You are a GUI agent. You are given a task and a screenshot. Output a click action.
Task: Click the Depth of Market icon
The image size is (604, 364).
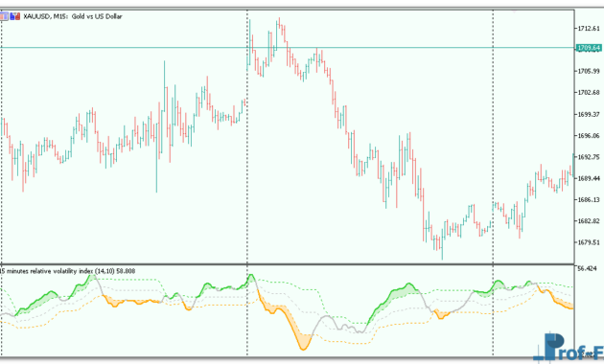coord(15,16)
